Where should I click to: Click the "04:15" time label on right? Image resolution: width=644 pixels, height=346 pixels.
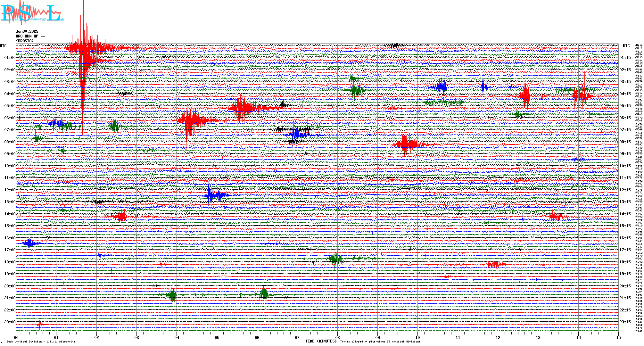click(x=625, y=94)
